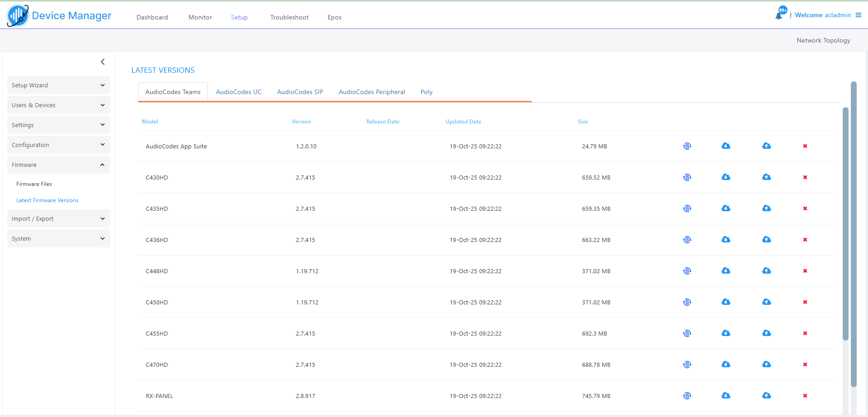This screenshot has height=417, width=868.
Task: Open the notifications bell icon
Action: tap(778, 15)
